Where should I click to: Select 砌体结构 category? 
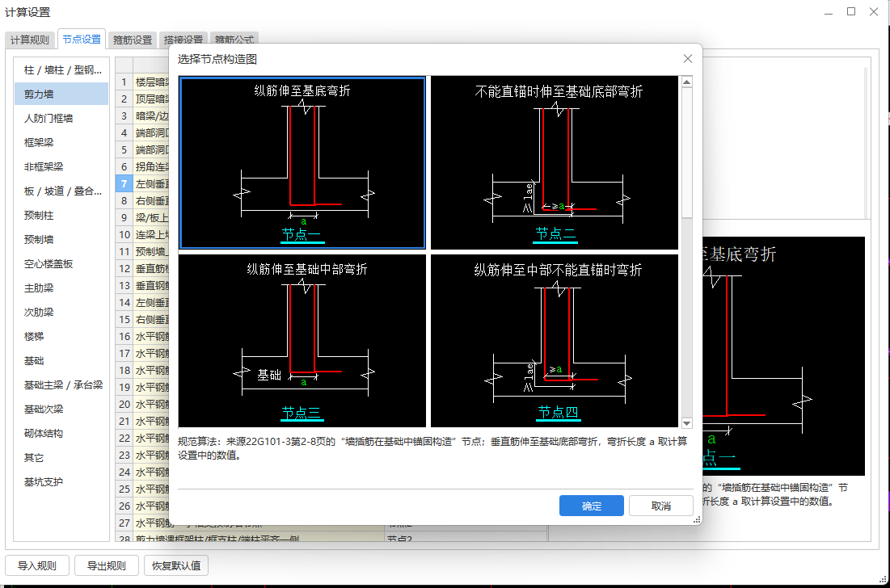tap(61, 433)
